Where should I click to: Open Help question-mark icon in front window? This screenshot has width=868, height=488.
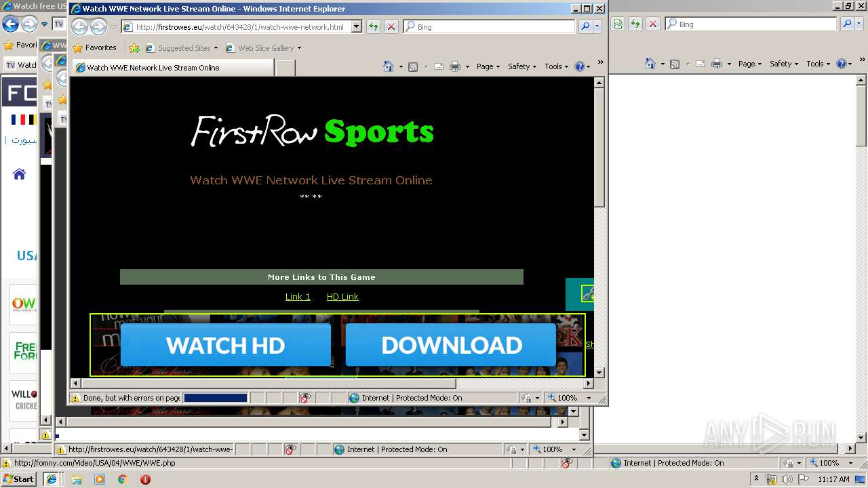tap(579, 66)
